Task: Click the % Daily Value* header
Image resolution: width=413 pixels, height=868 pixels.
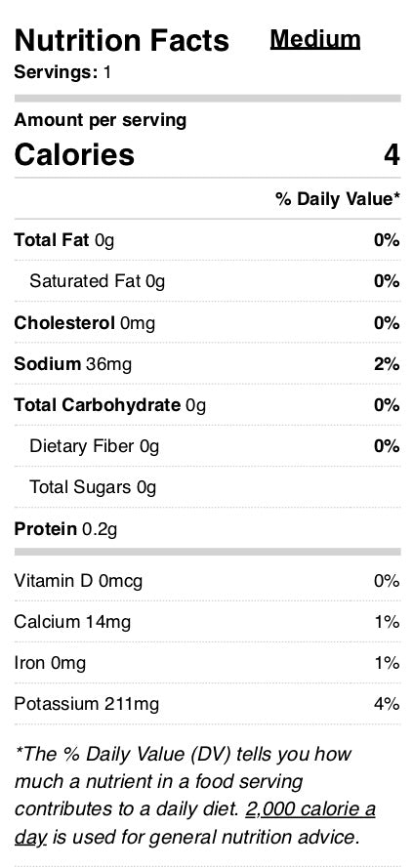Action: (x=338, y=199)
